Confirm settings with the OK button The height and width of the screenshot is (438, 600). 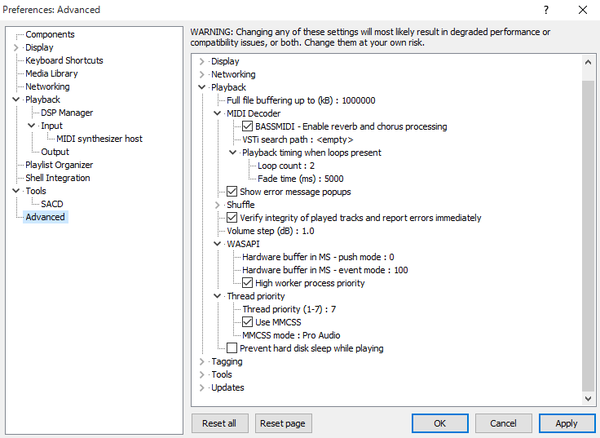click(x=440, y=423)
